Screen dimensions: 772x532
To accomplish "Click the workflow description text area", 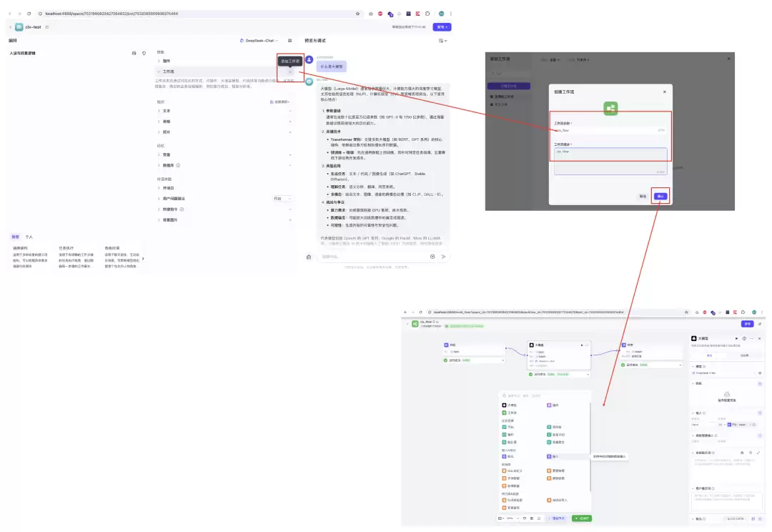I will (x=610, y=161).
